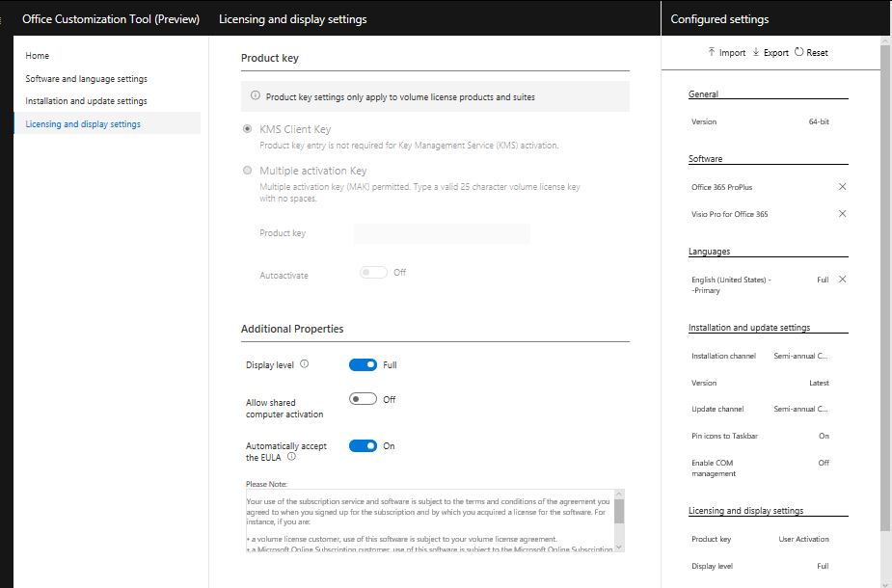This screenshot has width=892, height=588.
Task: Open Installation and update settings
Action: [87, 100]
